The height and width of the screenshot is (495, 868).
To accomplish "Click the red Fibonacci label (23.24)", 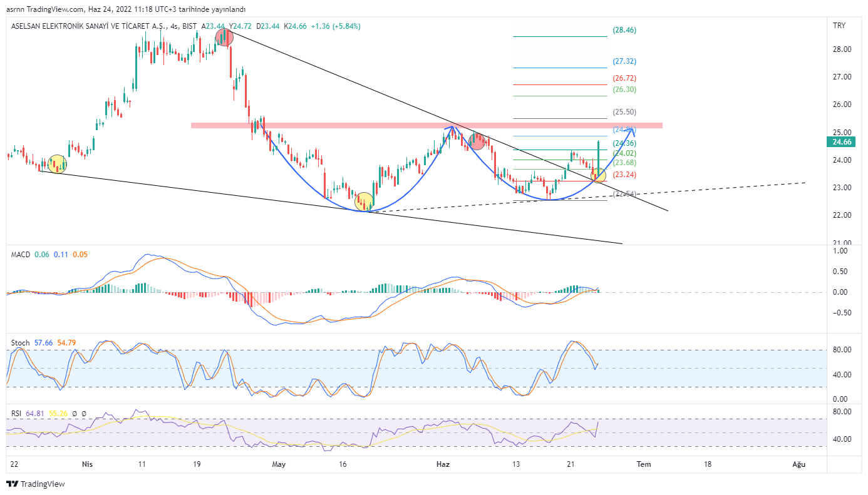I will pyautogui.click(x=624, y=175).
